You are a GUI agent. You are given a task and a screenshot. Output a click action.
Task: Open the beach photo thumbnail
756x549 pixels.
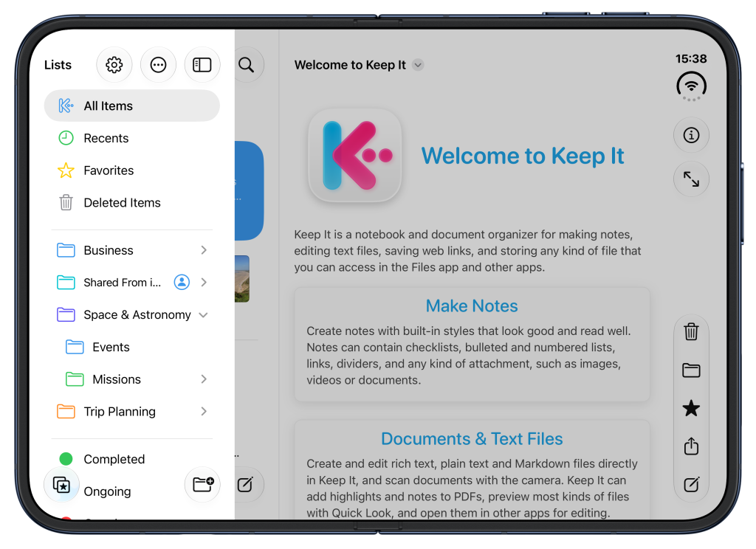[x=242, y=279]
